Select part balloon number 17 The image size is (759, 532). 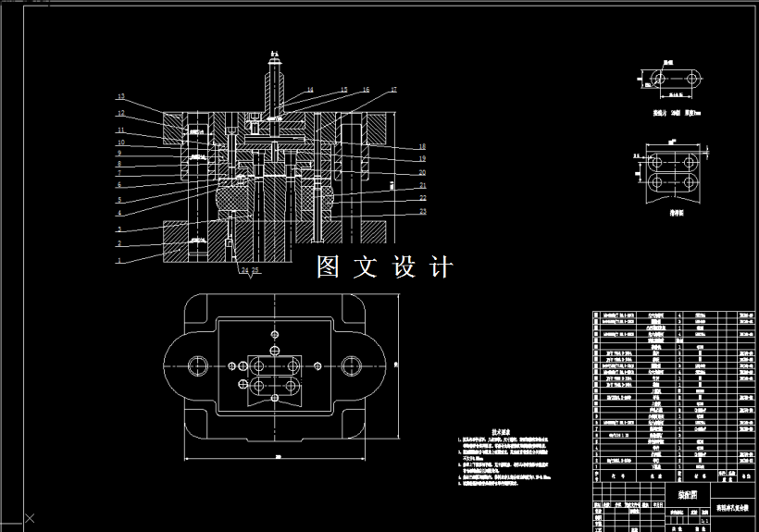393,90
